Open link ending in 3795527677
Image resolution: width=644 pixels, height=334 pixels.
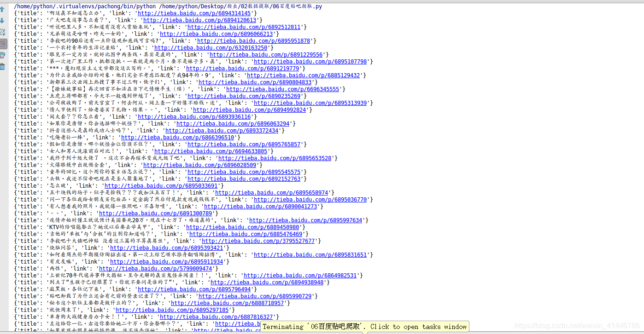[x=258, y=241]
